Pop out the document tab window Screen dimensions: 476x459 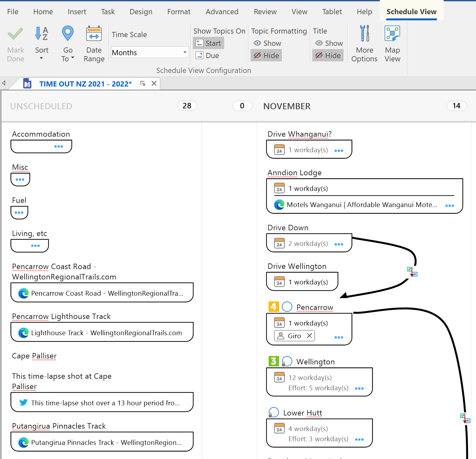coord(143,84)
